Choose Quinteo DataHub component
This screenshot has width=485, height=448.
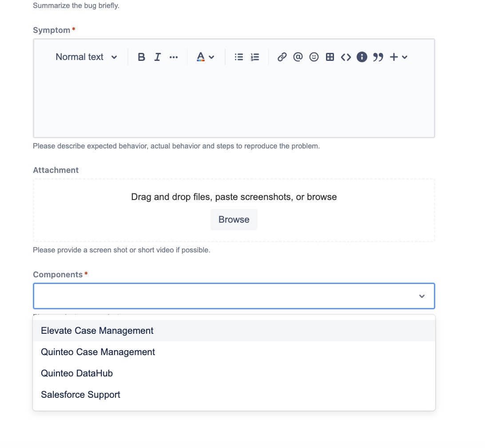[x=234, y=373]
